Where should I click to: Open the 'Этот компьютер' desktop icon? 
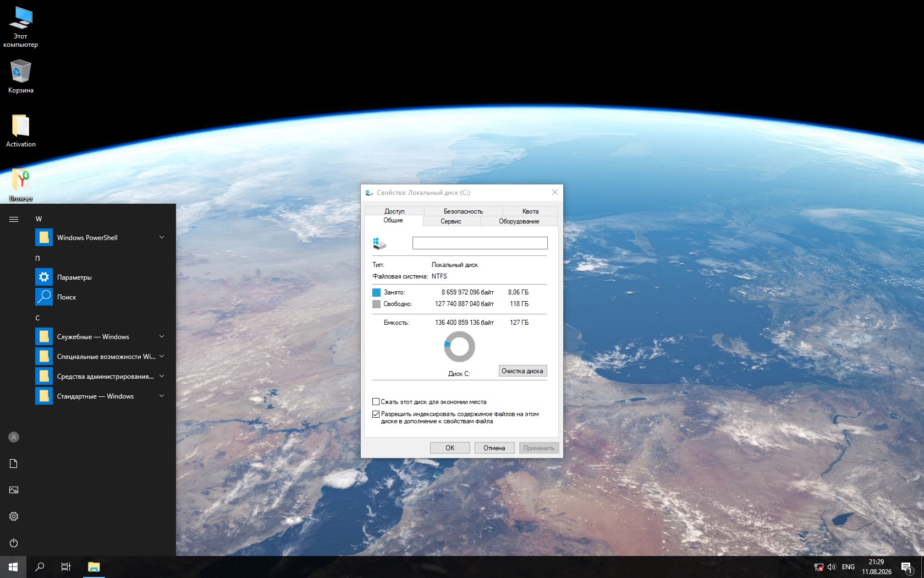click(x=21, y=26)
